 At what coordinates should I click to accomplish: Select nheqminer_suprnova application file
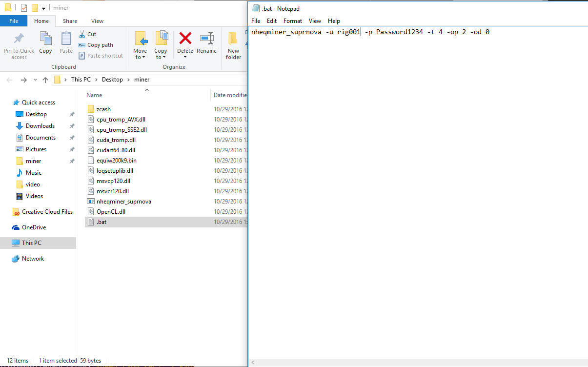point(124,202)
